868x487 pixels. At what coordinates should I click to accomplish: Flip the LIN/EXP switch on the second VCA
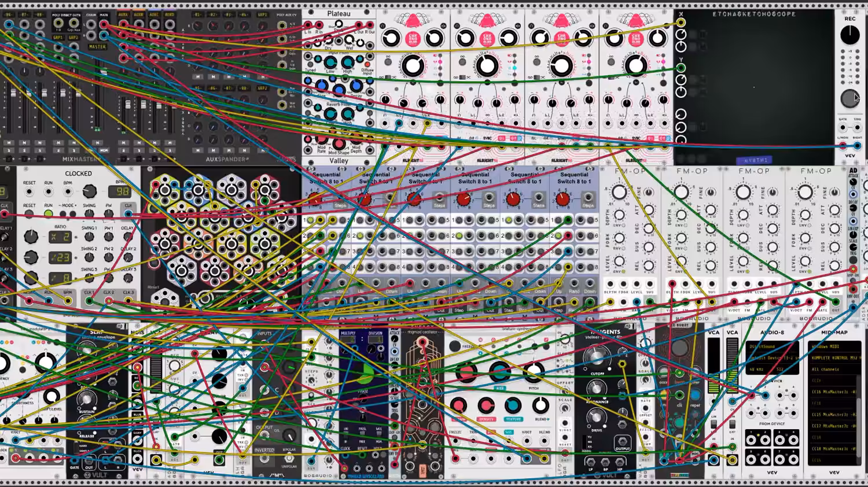[732, 425]
